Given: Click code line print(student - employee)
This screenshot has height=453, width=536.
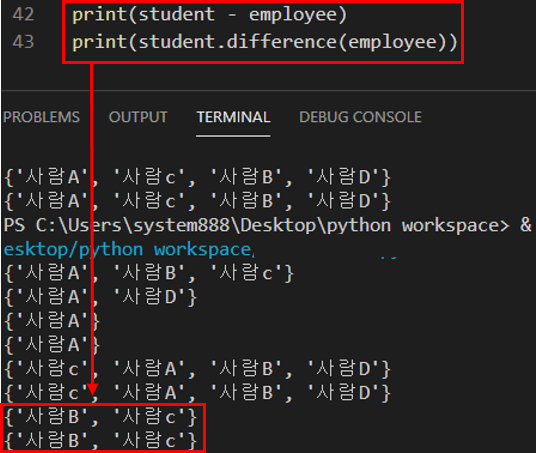Looking at the screenshot, I should pyautogui.click(x=210, y=15).
